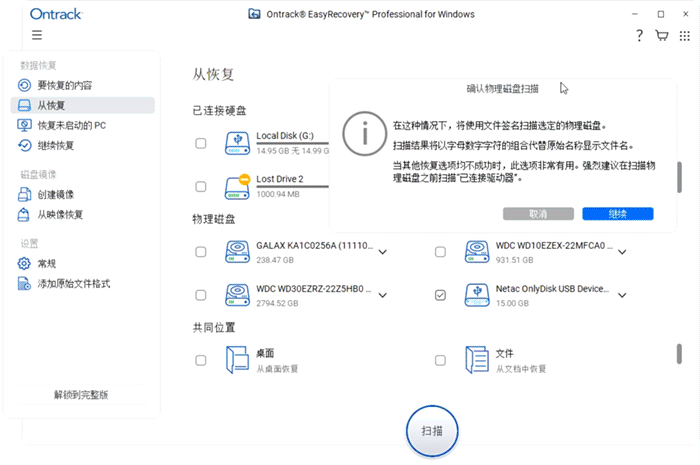Click the Netac OnlyDisk USB device icon

[x=477, y=295]
